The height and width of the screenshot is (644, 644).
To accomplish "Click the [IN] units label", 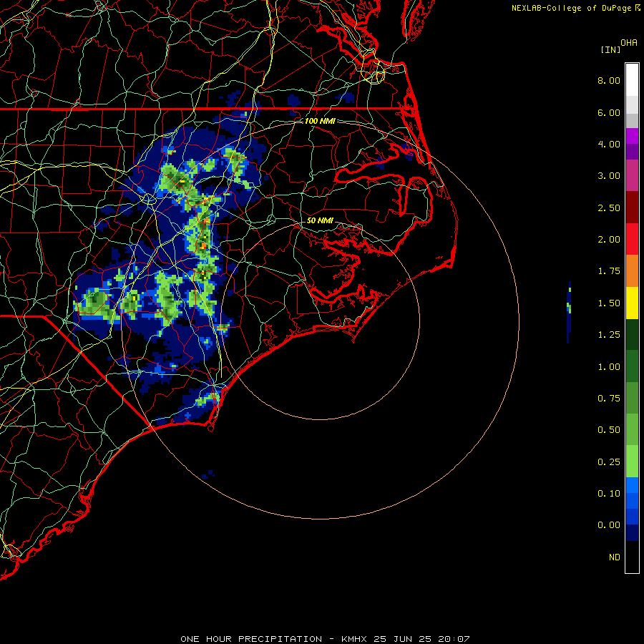I will [x=610, y=49].
